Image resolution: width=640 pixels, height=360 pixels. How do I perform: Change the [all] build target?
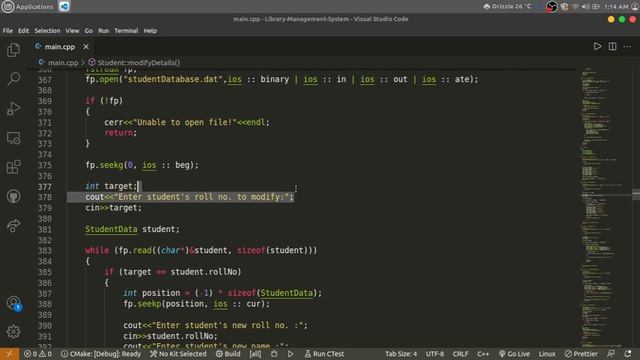click(255, 354)
